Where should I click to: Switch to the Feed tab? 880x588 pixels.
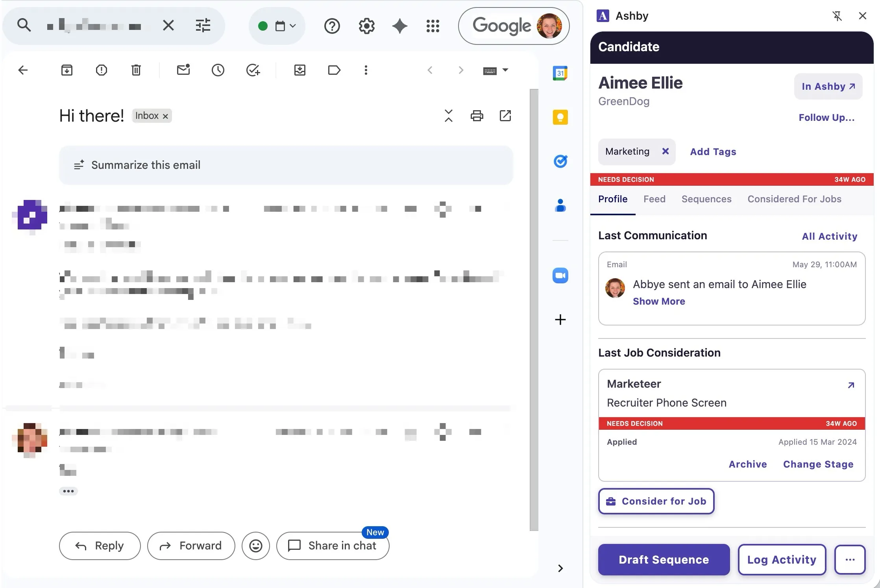654,199
